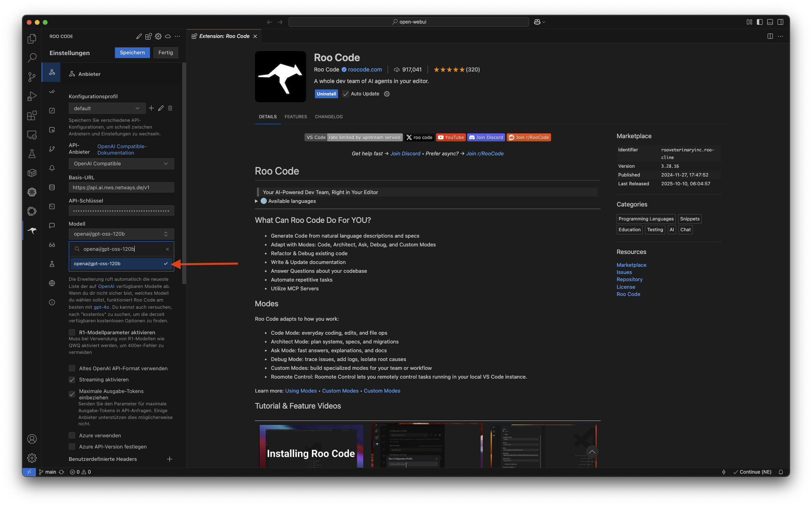This screenshot has height=506, width=812.
Task: Open the default configuration profile dropdown
Action: [107, 108]
